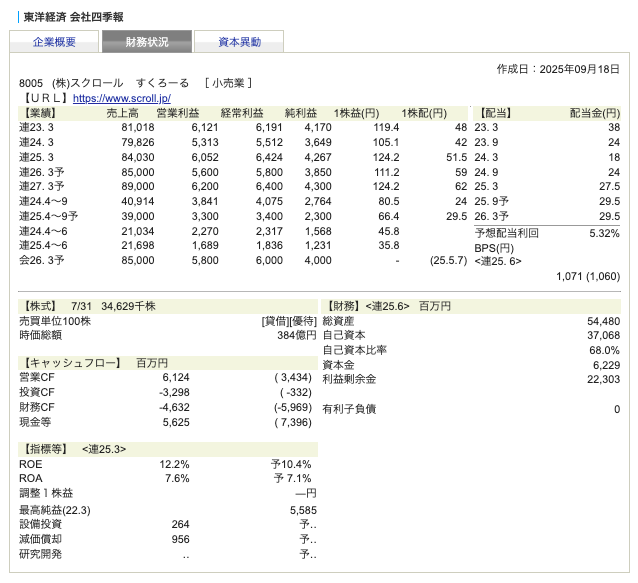This screenshot has height=583, width=638.
Task: Click the 【株式】 section header
Action: point(41,305)
